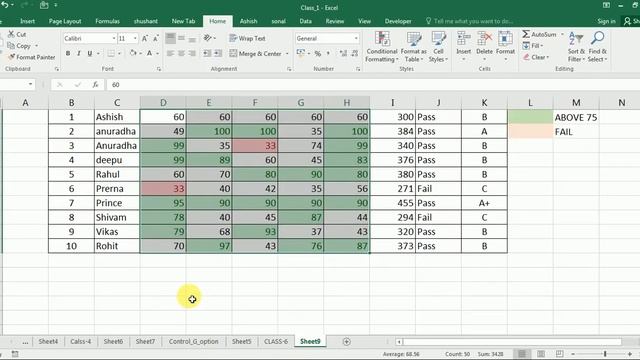
Task: Toggle Bold formatting
Action: pyautogui.click(x=68, y=53)
